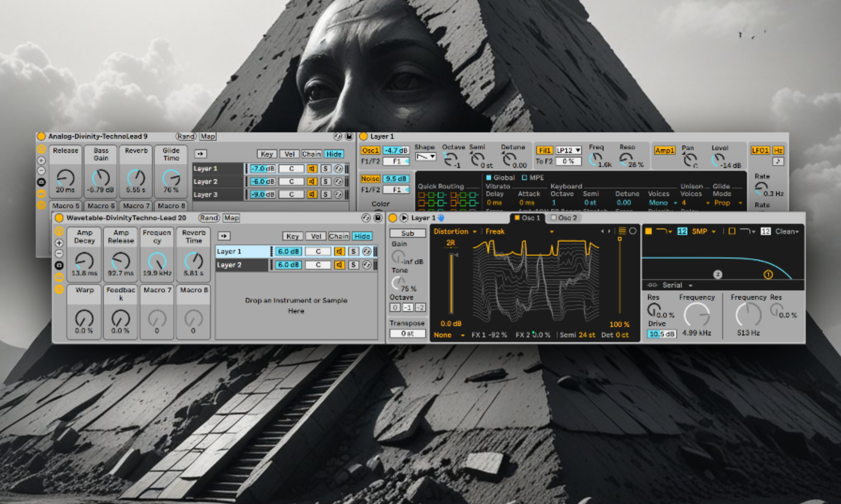Solo Layer 1 in the Wavetable rack
Image resolution: width=841 pixels, height=504 pixels.
coord(353,252)
